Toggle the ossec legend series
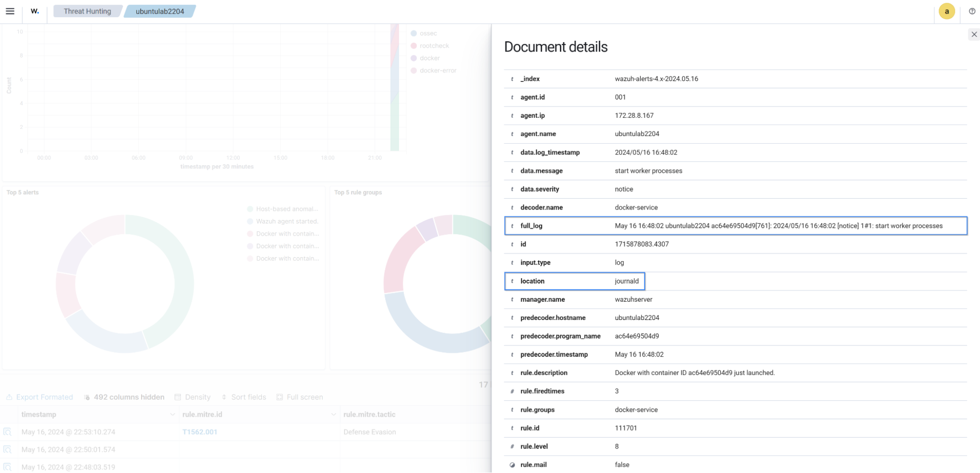Viewport: 980px width, 473px height. pyautogui.click(x=428, y=33)
